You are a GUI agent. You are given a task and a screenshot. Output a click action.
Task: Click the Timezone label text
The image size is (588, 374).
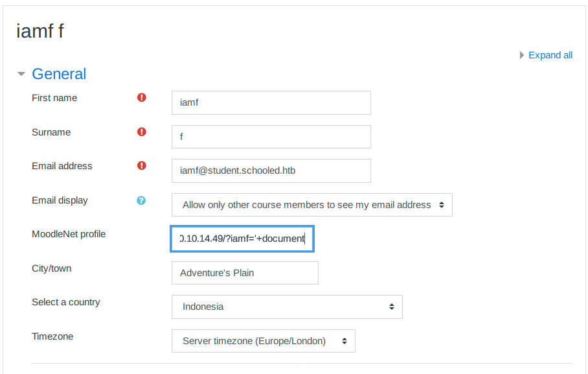tap(52, 336)
